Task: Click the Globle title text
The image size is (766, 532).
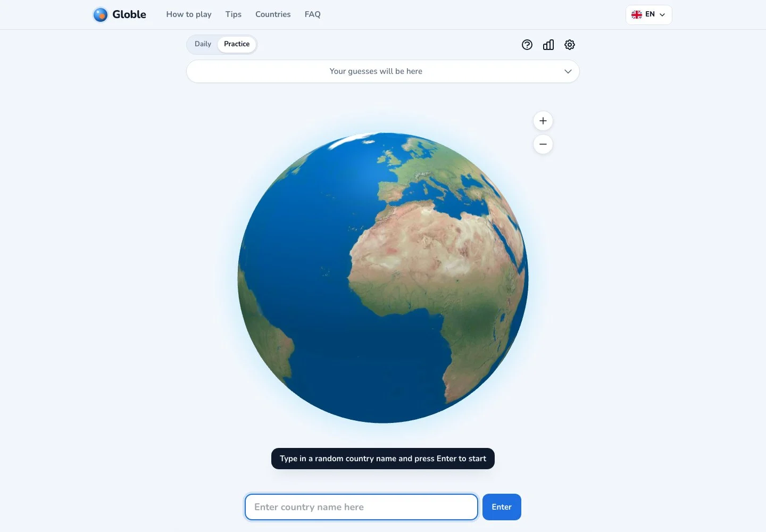Action: [x=129, y=14]
